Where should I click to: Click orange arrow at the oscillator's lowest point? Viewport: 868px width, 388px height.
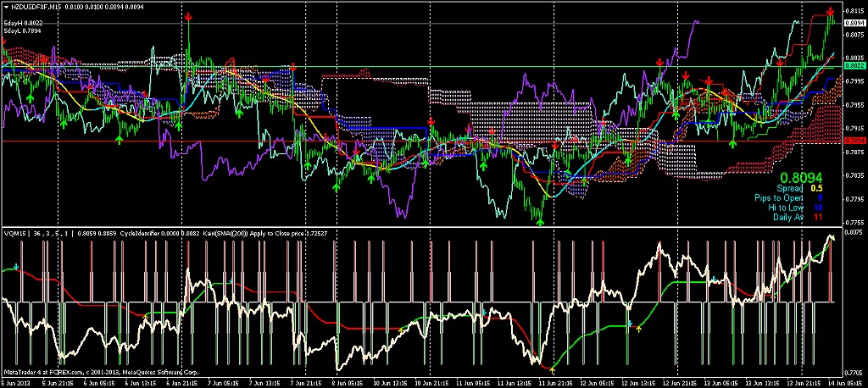click(553, 369)
